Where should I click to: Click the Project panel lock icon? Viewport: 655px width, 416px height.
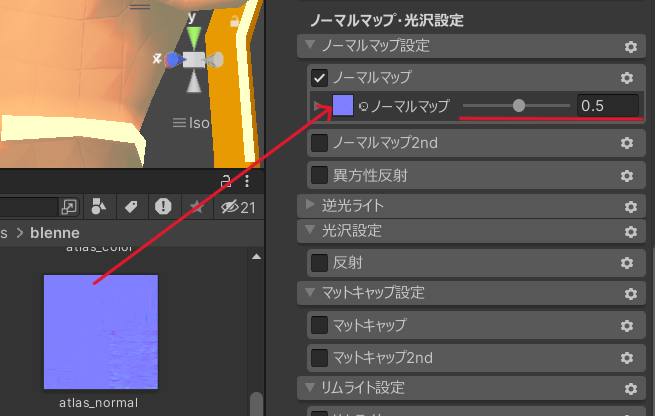(x=227, y=181)
